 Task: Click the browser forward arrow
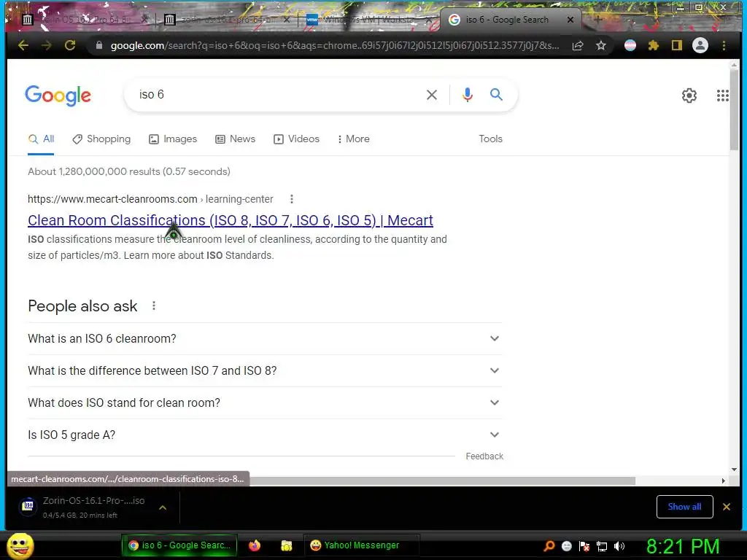click(x=47, y=45)
